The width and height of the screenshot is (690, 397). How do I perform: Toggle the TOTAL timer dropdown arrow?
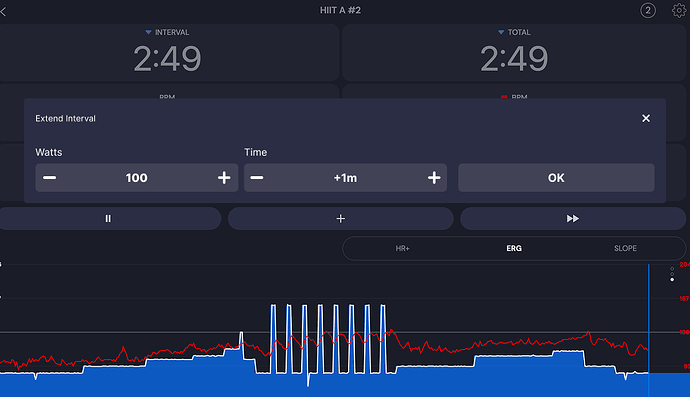501,32
